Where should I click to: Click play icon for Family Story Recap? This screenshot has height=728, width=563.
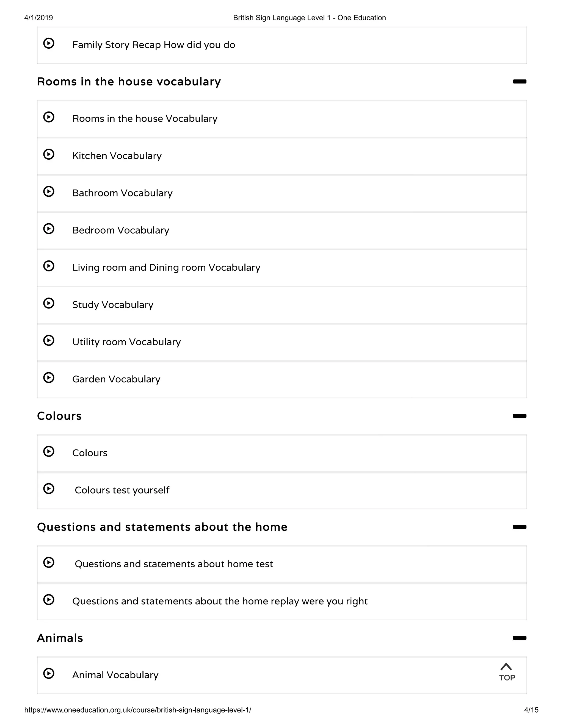click(49, 43)
